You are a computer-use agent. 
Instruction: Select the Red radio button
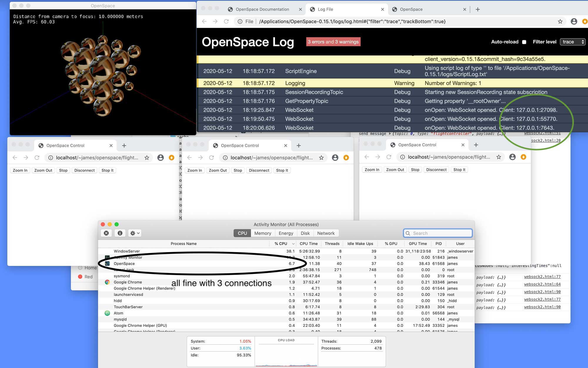(x=80, y=277)
